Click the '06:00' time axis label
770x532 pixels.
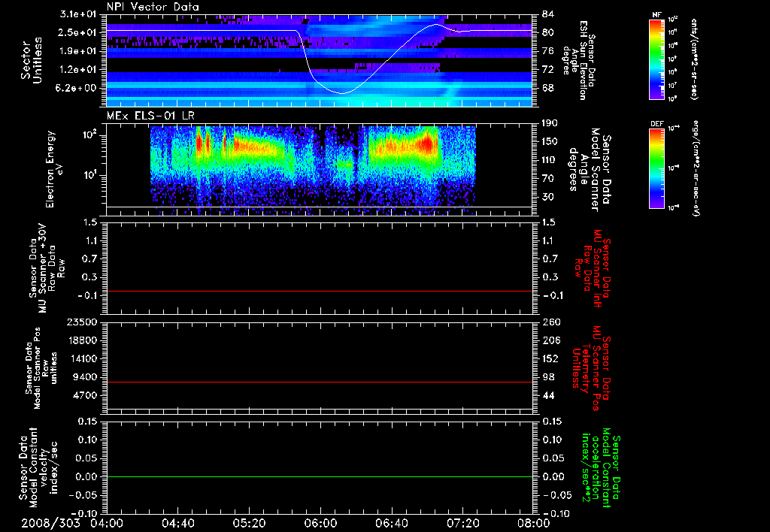pyautogui.click(x=320, y=523)
